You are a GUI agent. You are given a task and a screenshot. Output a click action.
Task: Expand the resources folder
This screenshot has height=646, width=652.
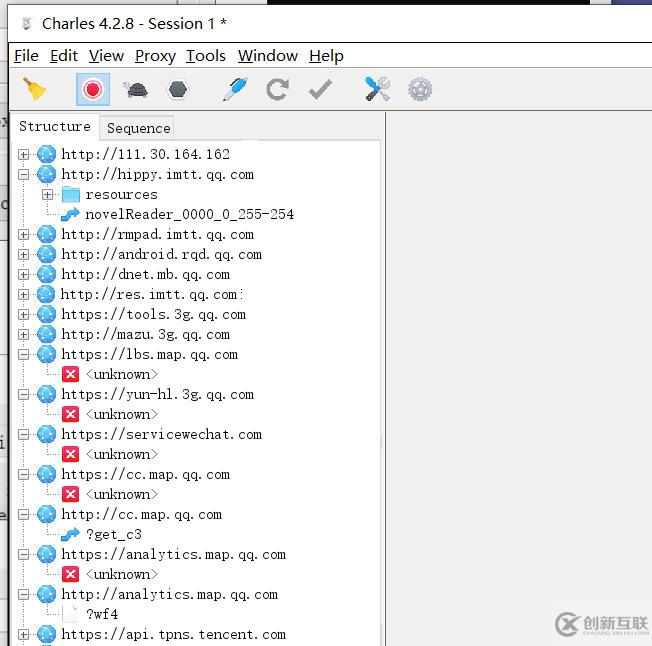tap(47, 195)
